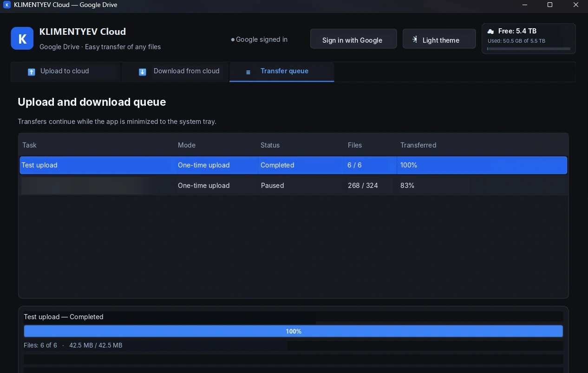Click the Files column header

click(355, 145)
